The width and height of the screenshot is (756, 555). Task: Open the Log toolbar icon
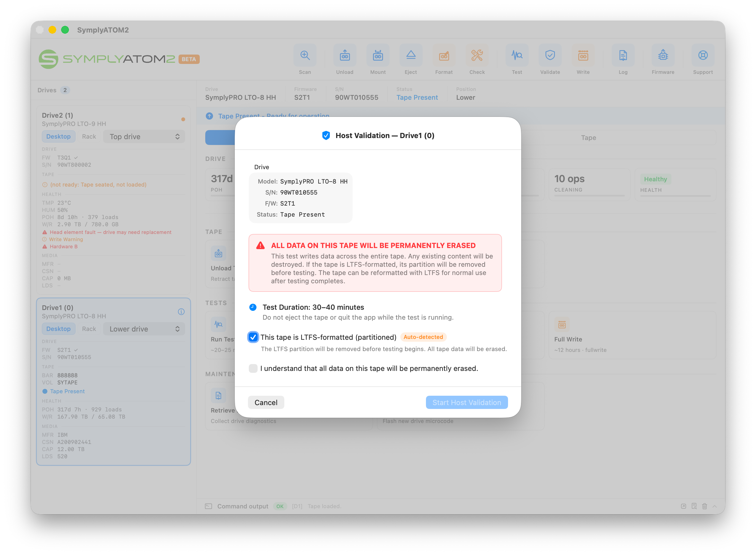coord(623,55)
